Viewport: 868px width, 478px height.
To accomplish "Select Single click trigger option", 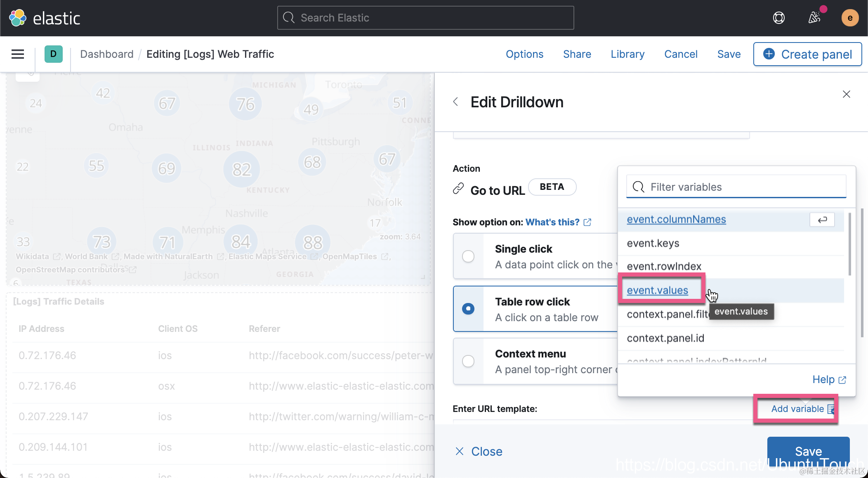I will (x=468, y=256).
